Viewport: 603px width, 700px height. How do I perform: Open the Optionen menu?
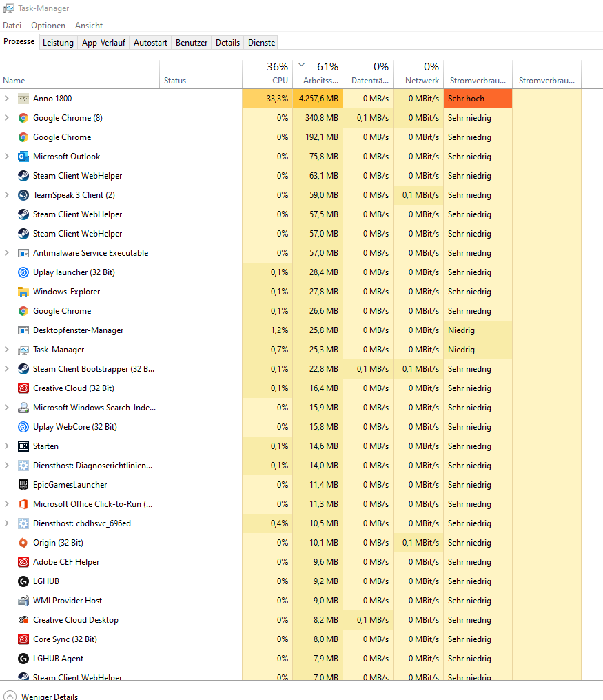click(x=48, y=26)
